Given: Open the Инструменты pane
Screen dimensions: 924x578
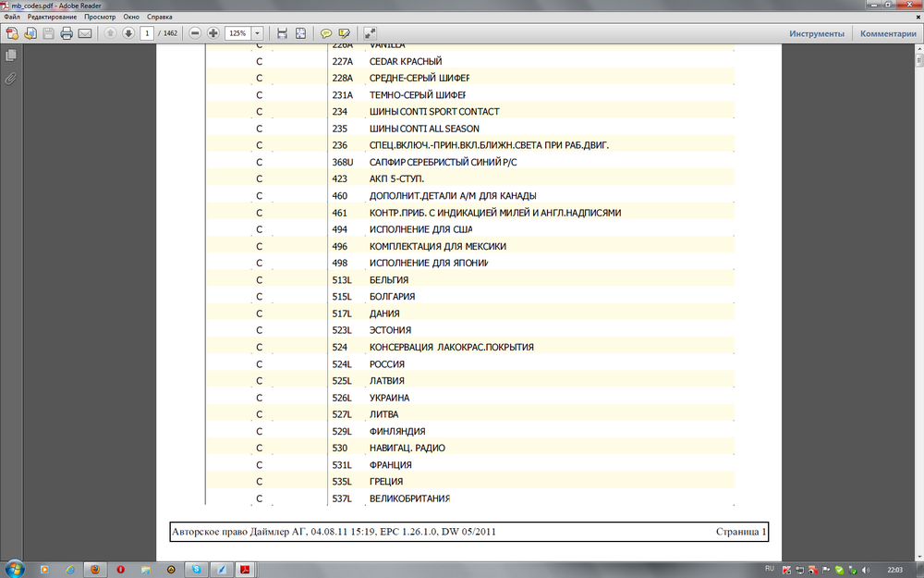Looking at the screenshot, I should tap(816, 33).
